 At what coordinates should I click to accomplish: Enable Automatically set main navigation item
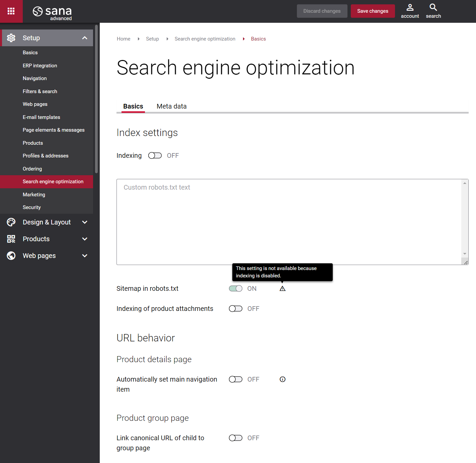236,379
